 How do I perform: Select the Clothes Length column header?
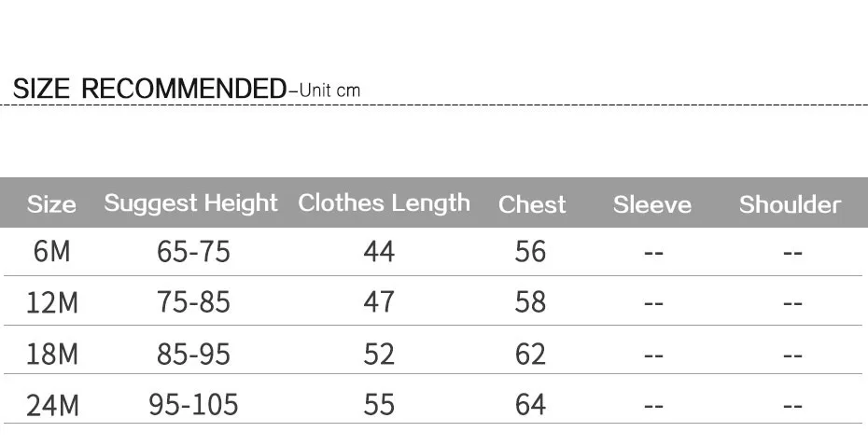point(385,203)
